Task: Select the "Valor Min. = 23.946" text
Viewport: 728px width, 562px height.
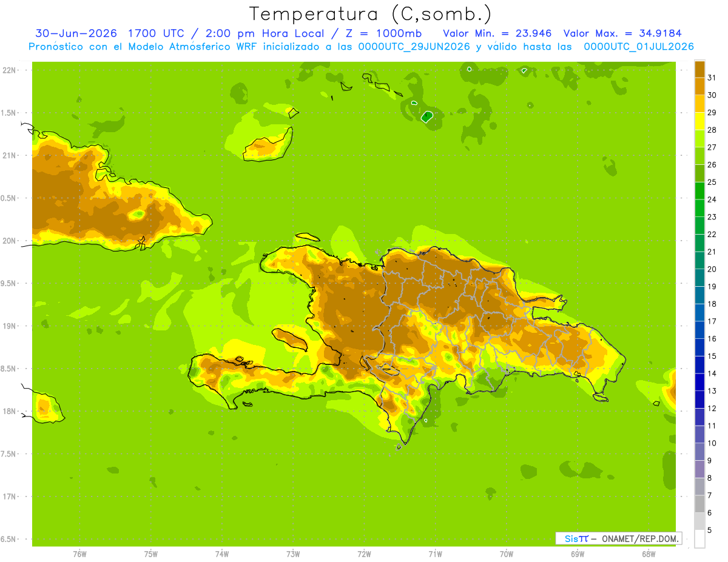Action: point(497,33)
